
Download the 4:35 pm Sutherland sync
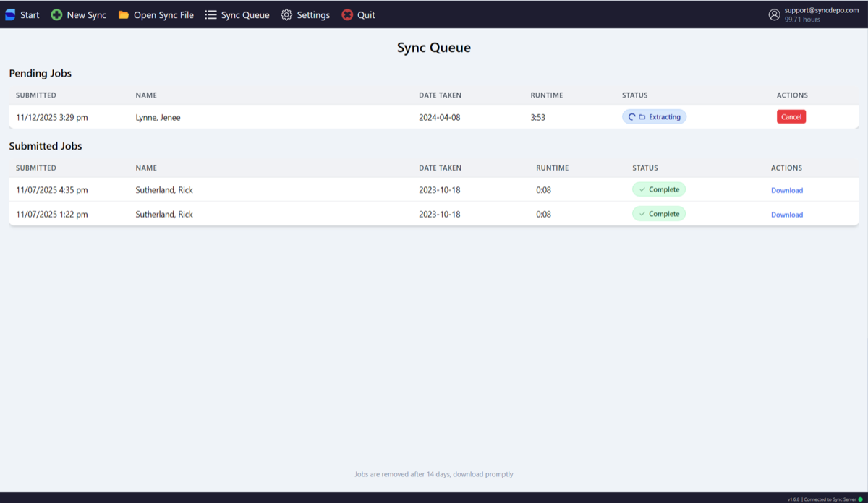click(786, 190)
